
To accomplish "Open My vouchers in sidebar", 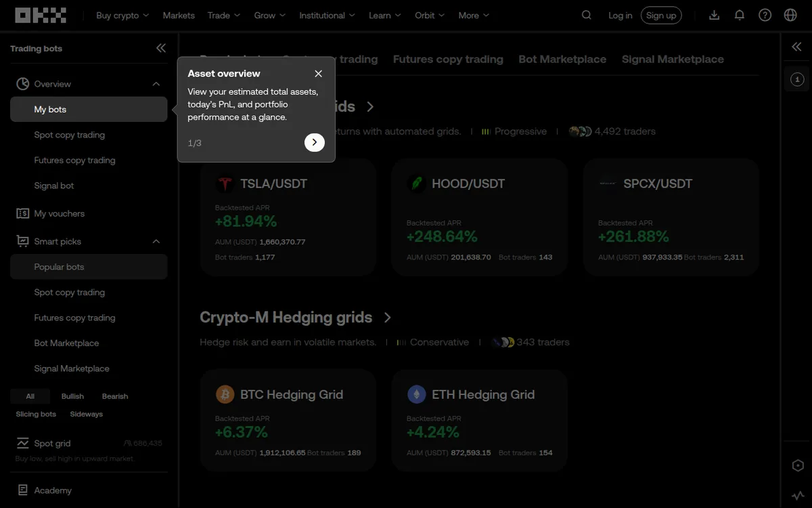I will click(89, 213).
